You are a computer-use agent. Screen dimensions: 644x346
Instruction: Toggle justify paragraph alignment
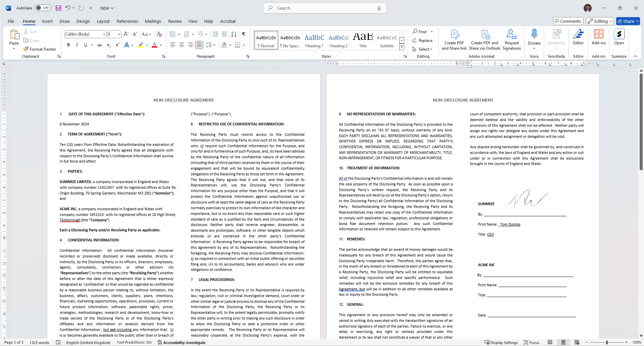[199, 45]
